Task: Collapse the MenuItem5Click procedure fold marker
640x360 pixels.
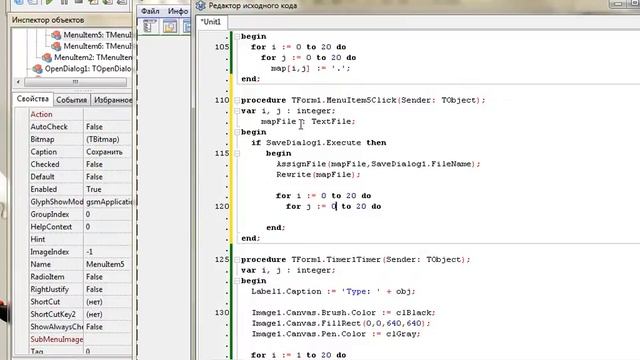Action: [237, 100]
